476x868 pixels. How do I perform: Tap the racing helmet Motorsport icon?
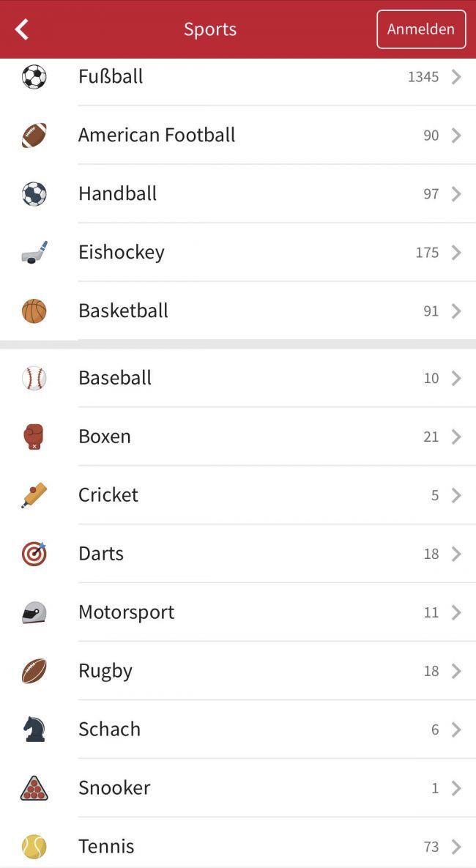[34, 612]
